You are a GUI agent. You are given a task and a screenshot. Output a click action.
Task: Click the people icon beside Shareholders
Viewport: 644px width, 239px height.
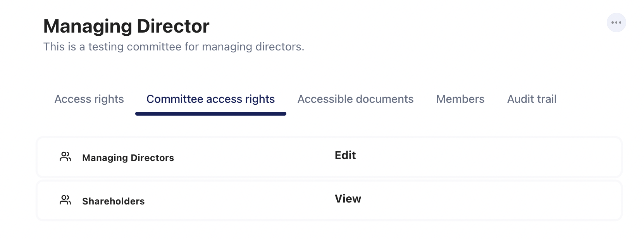pos(65,200)
